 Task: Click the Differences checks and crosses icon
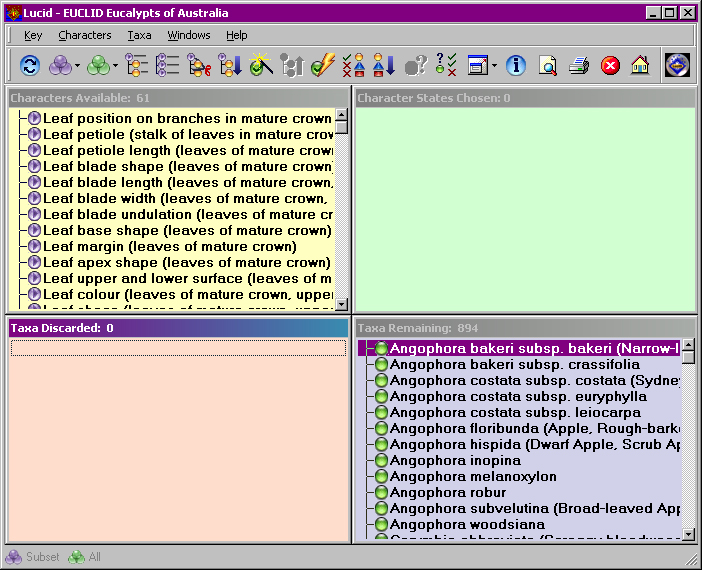(353, 65)
